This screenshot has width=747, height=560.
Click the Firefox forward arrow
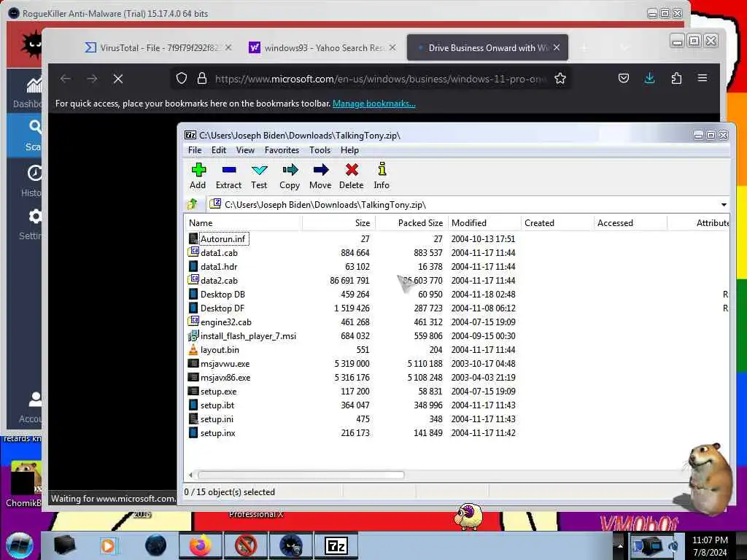coord(92,79)
